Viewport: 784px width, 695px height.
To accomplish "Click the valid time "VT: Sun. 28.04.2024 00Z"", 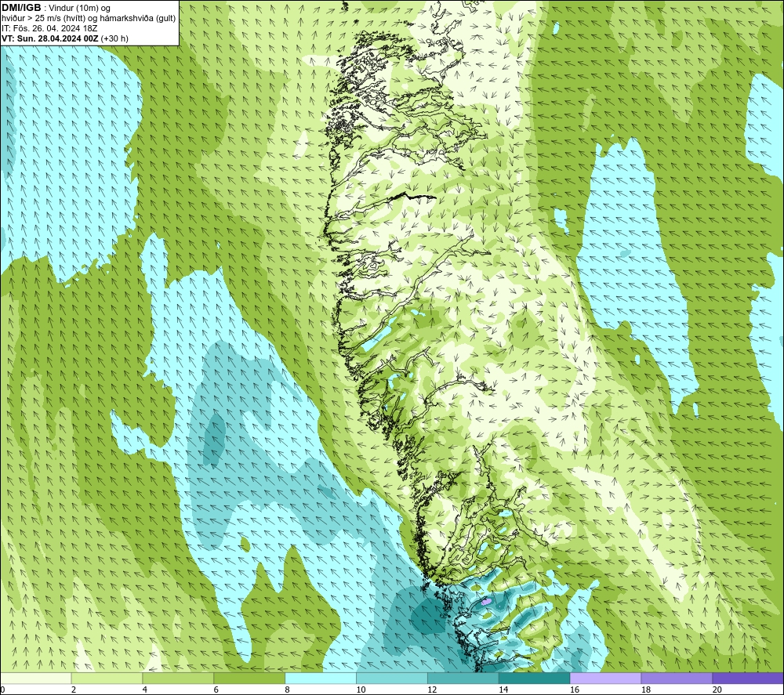I will (x=50, y=38).
